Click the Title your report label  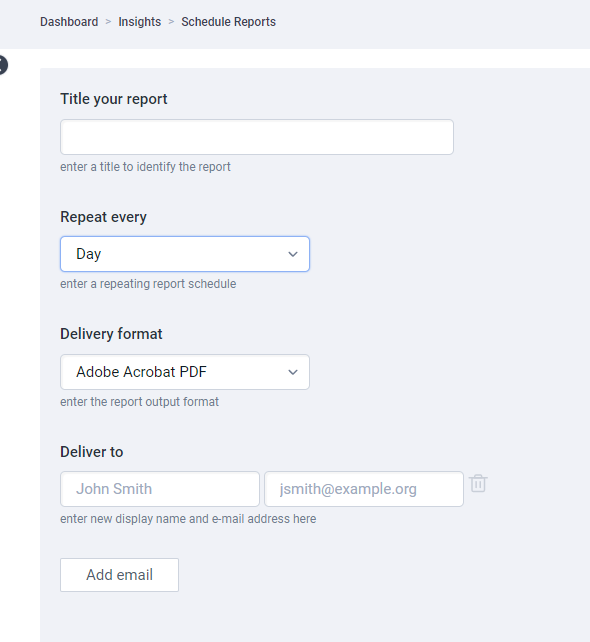[x=114, y=99]
